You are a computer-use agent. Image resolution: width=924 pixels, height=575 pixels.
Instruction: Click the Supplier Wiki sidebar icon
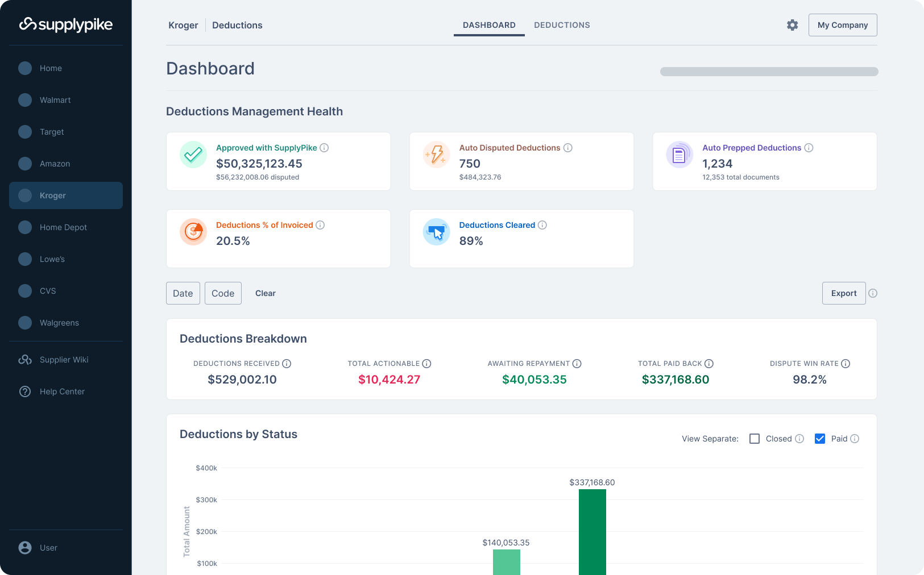click(x=25, y=360)
